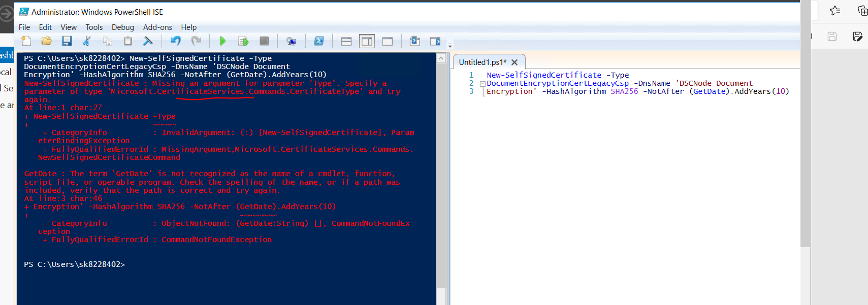Undo the last edit
Viewport: 868px width, 305px height.
pos(176,41)
